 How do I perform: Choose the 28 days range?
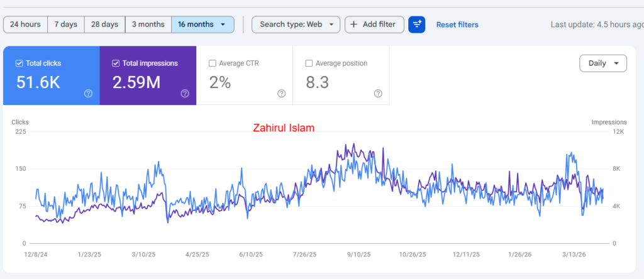point(104,25)
